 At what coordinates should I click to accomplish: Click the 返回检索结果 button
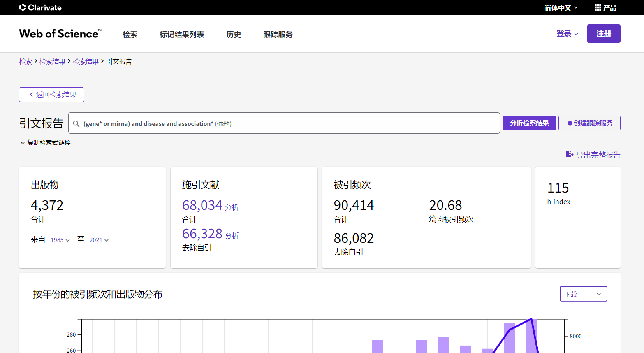[x=51, y=95]
